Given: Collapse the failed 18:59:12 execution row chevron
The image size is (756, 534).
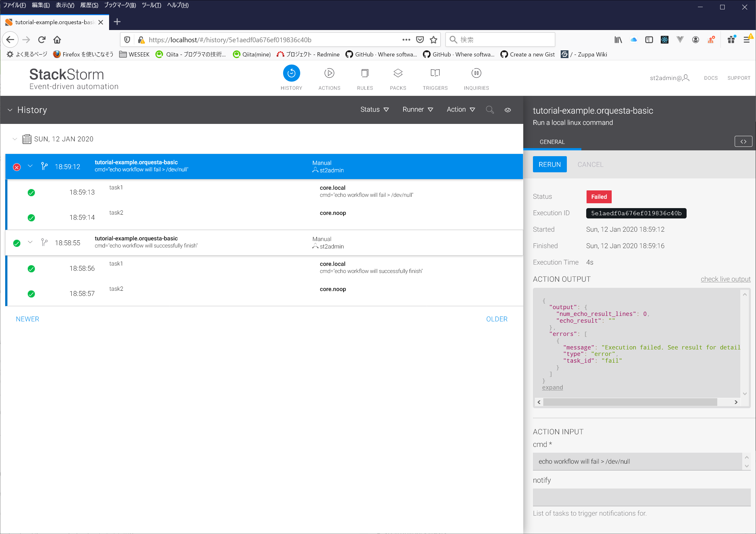Looking at the screenshot, I should pyautogui.click(x=30, y=166).
